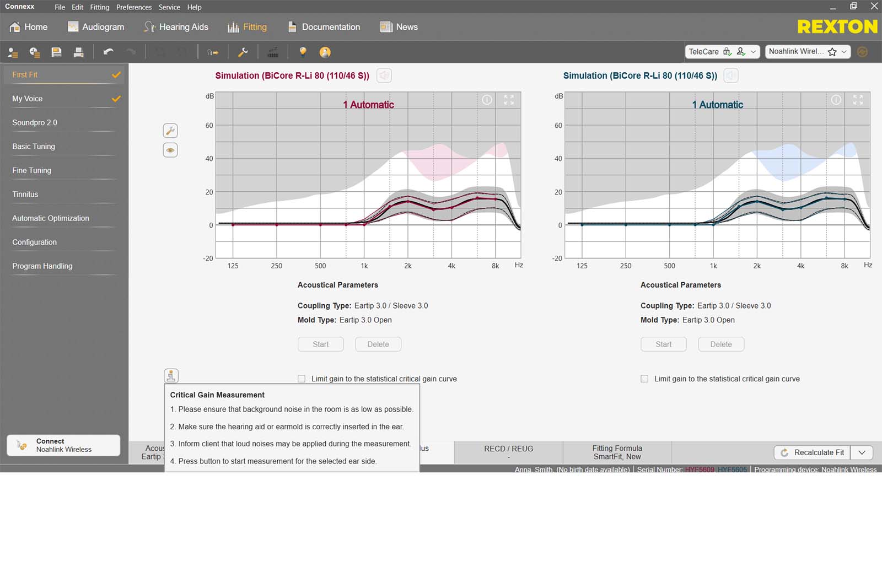Mute the left Simulation sound playback icon
882x588 pixels.
click(384, 75)
